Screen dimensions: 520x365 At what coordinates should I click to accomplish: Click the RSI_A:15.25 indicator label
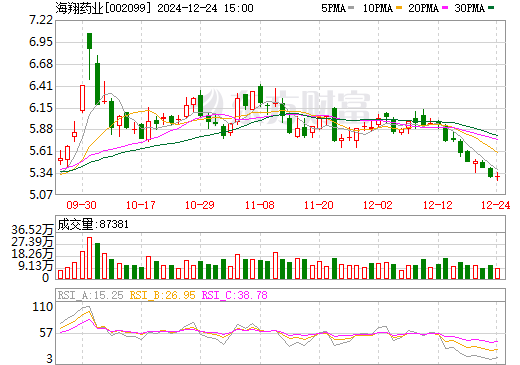point(90,295)
